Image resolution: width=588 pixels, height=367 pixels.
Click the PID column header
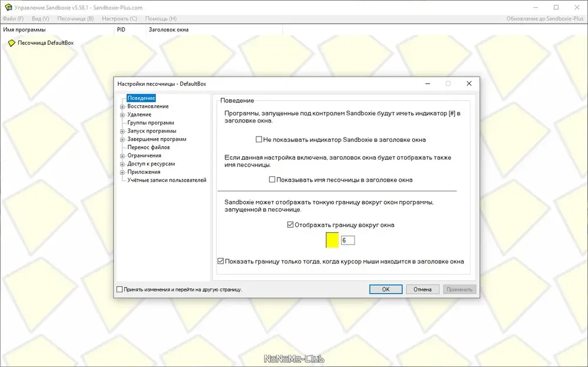[x=129, y=29]
